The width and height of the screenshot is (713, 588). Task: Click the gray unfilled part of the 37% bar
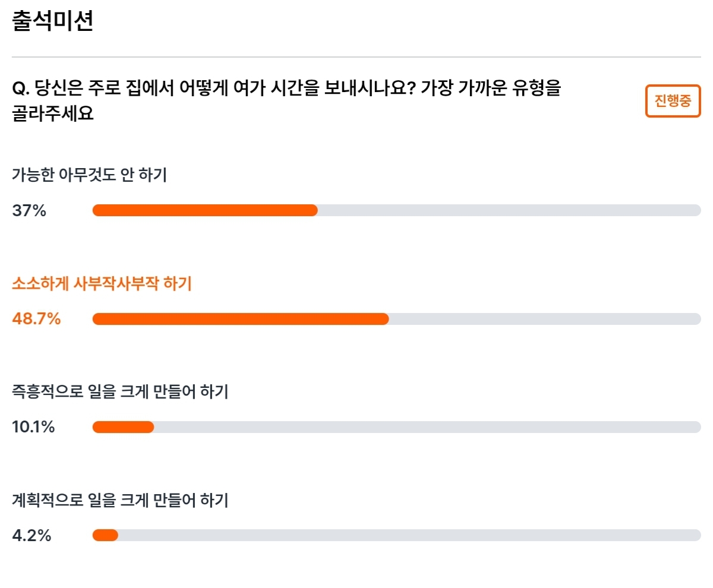click(509, 210)
